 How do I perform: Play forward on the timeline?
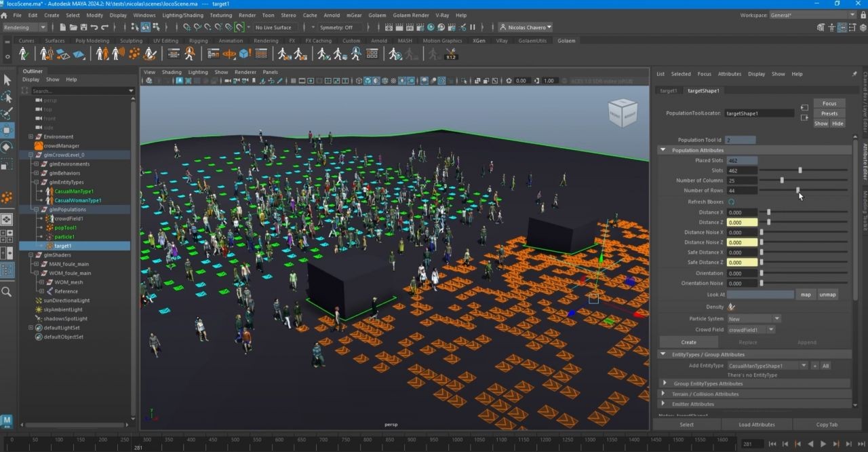(823, 444)
